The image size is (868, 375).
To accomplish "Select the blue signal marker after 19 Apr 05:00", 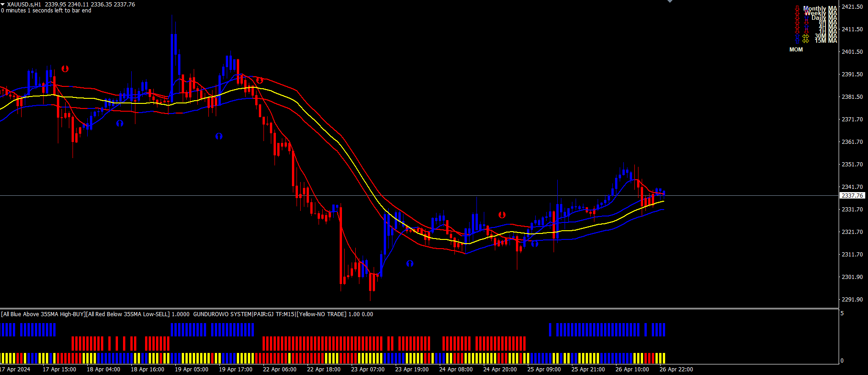I will point(219,136).
